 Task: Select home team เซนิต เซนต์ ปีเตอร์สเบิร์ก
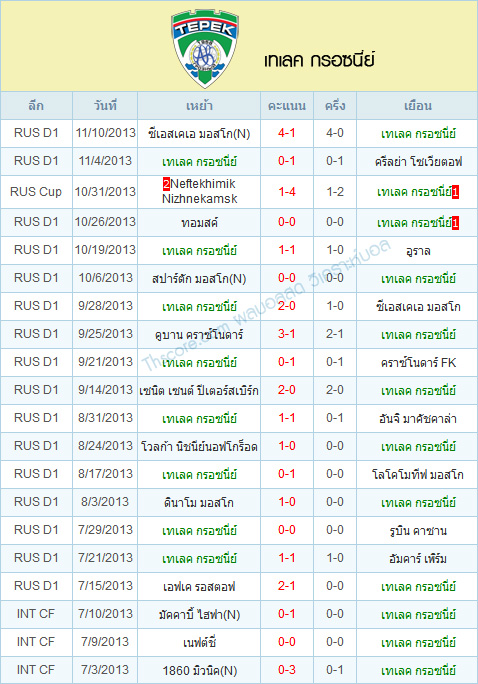[199, 390]
